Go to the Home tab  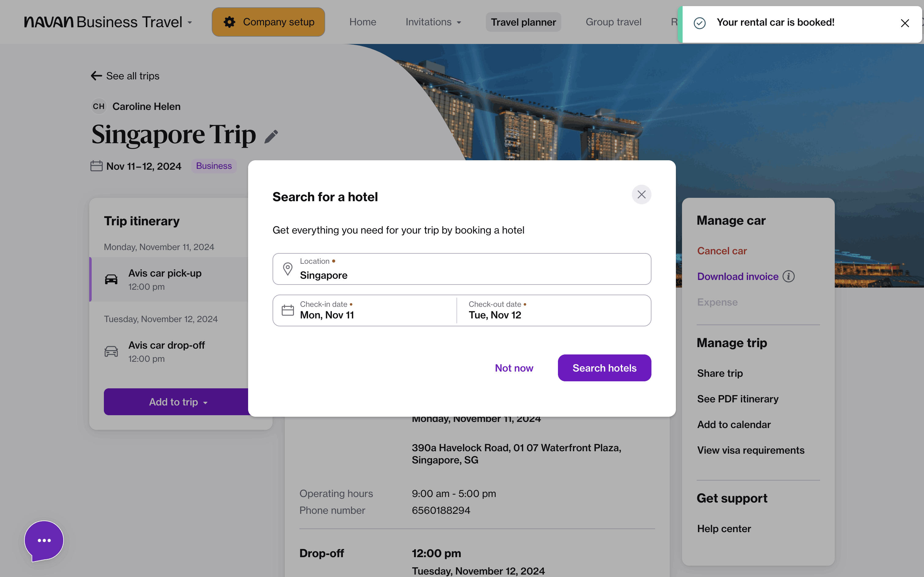coord(362,22)
